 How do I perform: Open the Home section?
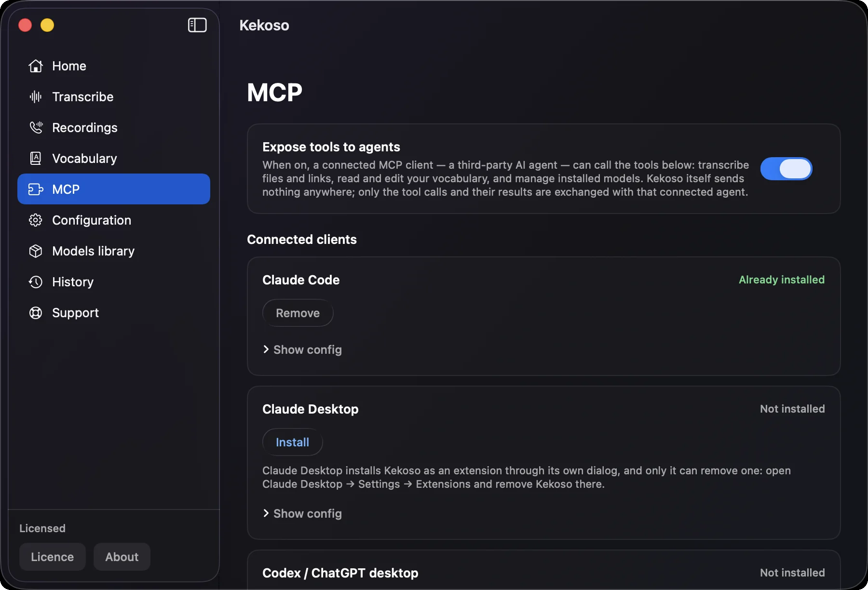pos(114,66)
